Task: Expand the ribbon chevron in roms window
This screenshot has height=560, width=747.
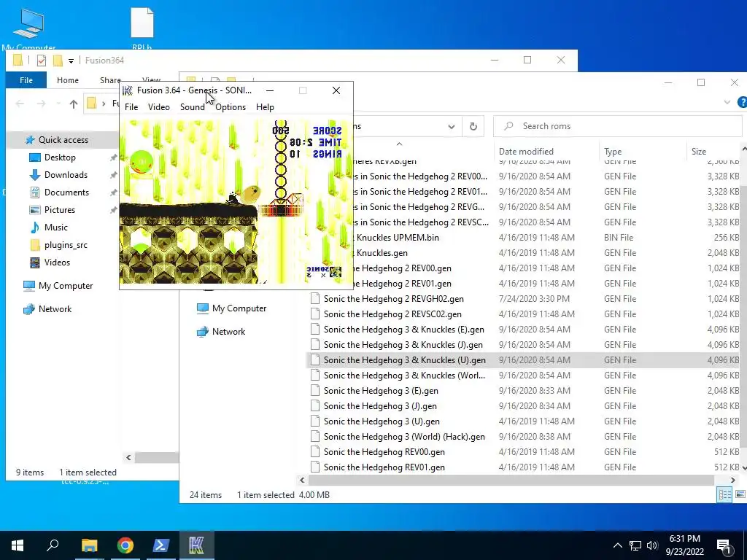Action: (727, 102)
